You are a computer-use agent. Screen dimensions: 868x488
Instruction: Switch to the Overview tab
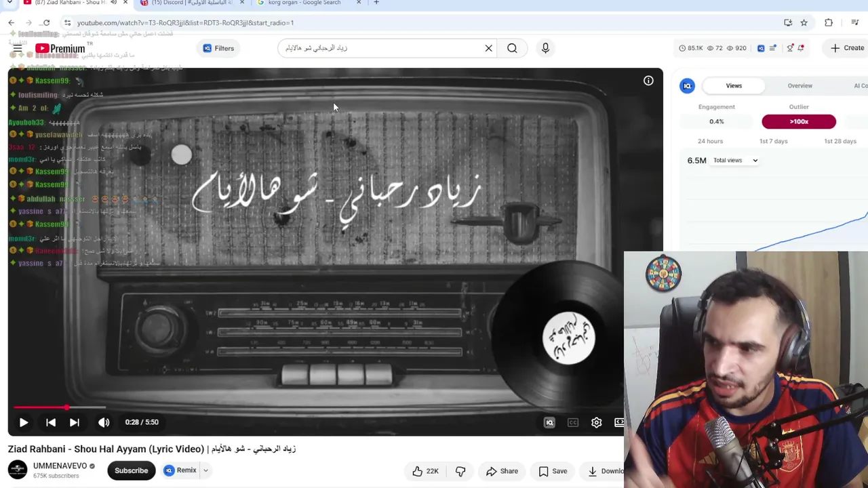click(800, 86)
